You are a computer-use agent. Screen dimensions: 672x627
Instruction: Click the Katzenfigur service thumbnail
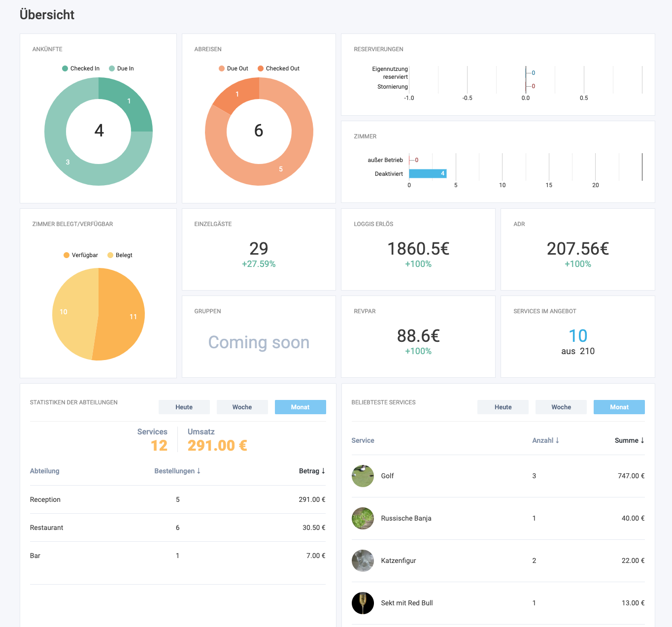363,561
